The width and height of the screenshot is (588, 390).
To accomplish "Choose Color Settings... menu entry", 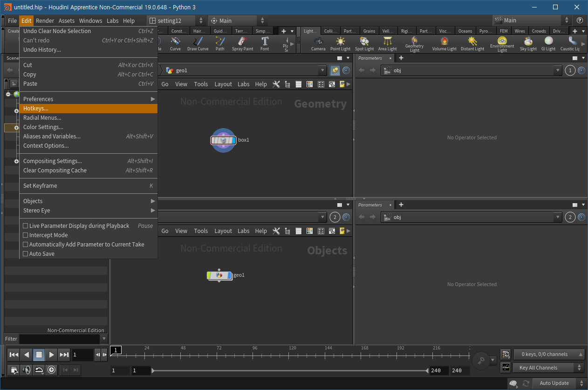I will click(x=88, y=127).
